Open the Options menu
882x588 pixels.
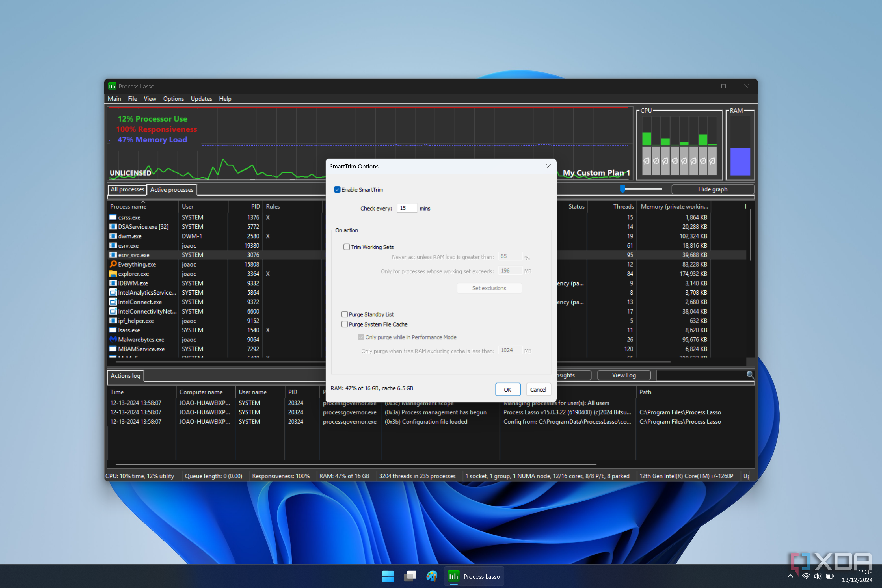tap(173, 99)
